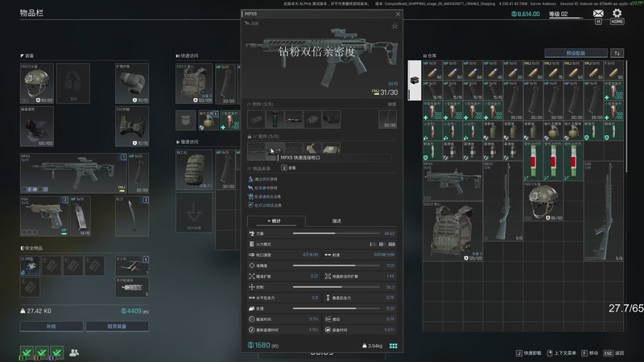Select the empty headset equipment slot
Image resolution: width=644 pixels, height=362 pixels.
(73, 84)
